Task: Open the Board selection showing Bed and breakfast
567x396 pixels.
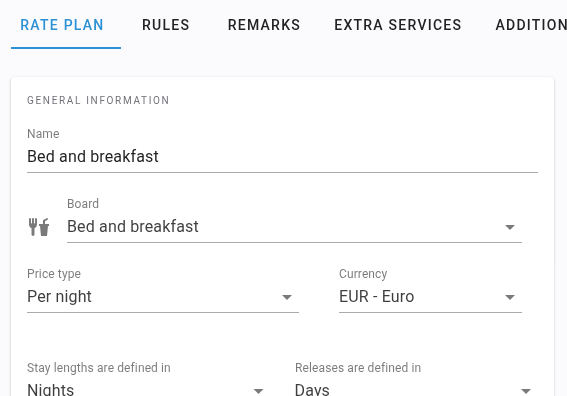Action: pyautogui.click(x=294, y=227)
